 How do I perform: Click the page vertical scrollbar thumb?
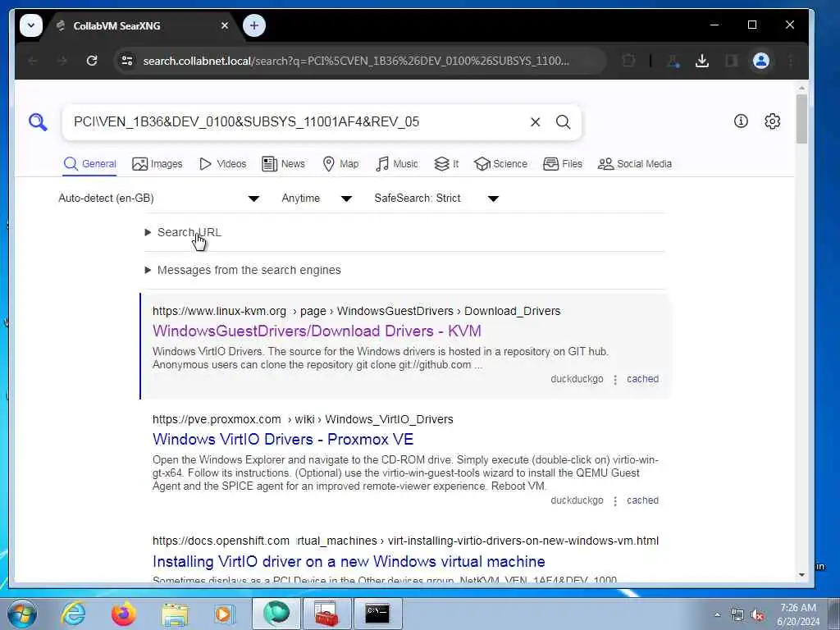pos(801,119)
